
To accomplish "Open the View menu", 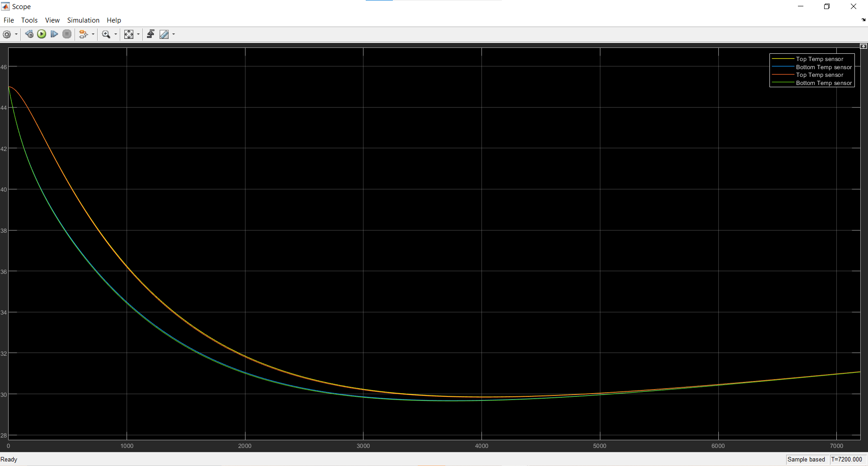I will [52, 20].
